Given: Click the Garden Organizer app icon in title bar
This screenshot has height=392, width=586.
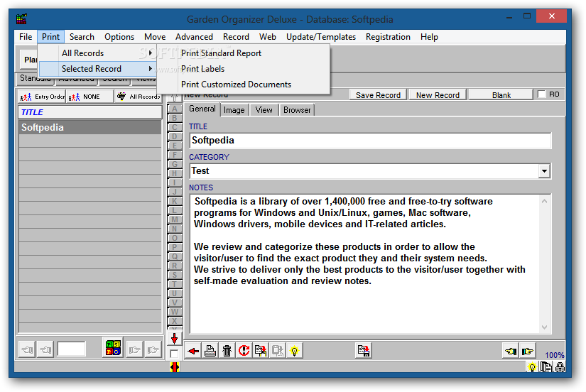Looking at the screenshot, I should pyautogui.click(x=22, y=18).
